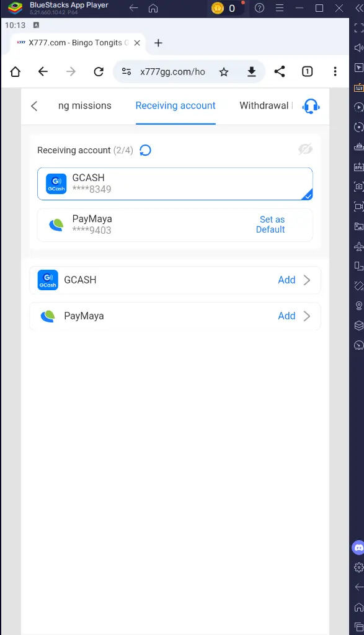Screen dimensions: 364x635
Task: Reload the page in the browser
Action: click(x=99, y=72)
